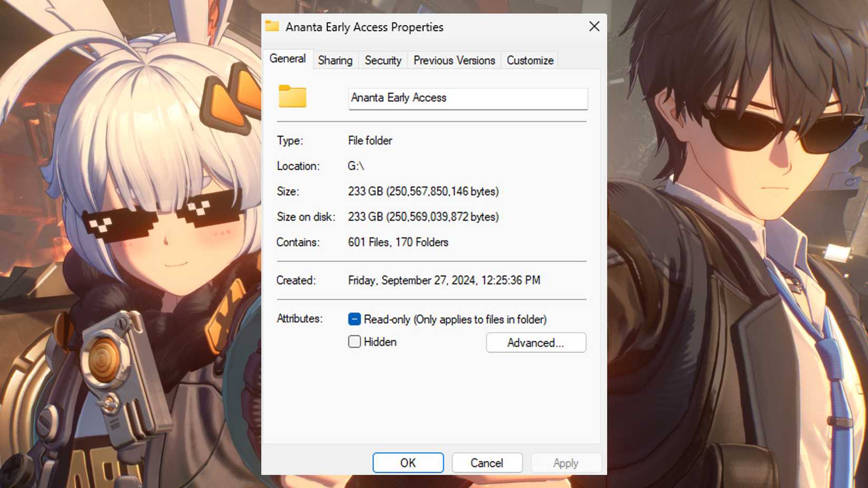This screenshot has width=868, height=488.
Task: Close the Properties dialog
Action: (594, 26)
